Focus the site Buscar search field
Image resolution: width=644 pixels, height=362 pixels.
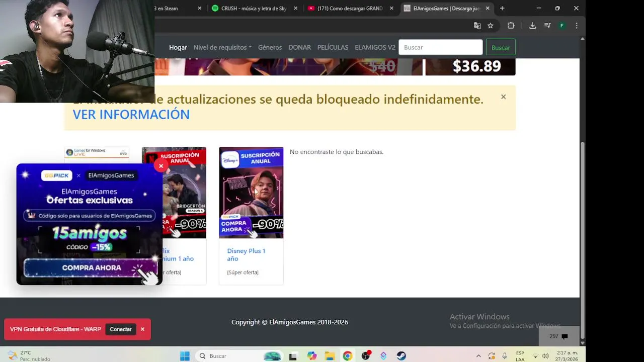point(440,47)
